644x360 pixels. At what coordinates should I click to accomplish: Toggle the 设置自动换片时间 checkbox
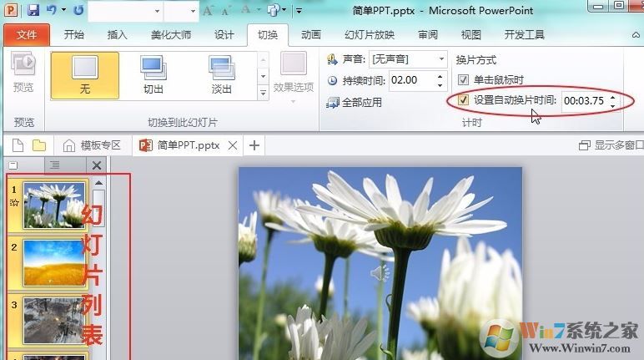(463, 100)
